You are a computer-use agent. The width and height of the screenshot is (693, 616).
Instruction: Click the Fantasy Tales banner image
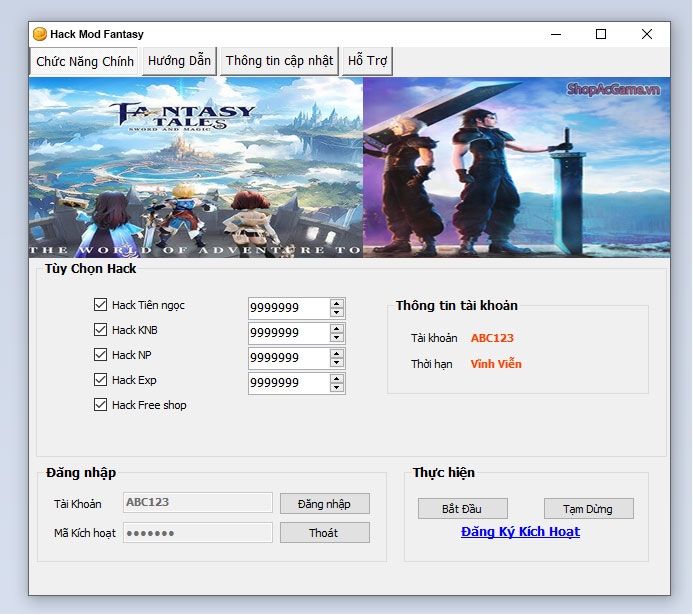click(196, 167)
